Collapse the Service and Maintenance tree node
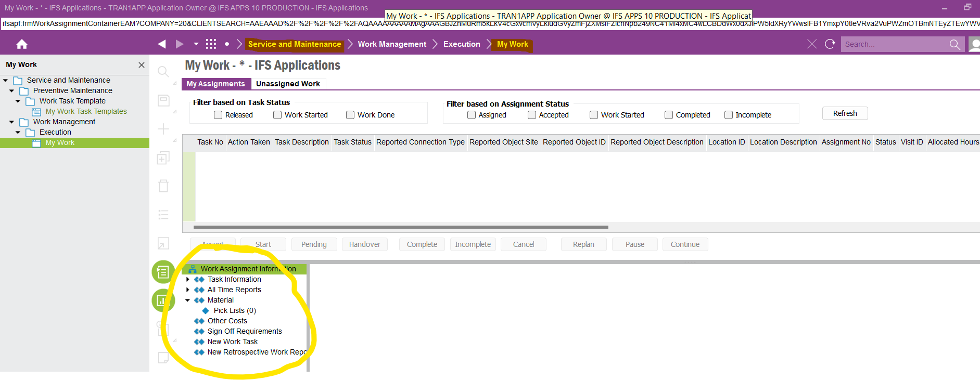 coord(5,81)
